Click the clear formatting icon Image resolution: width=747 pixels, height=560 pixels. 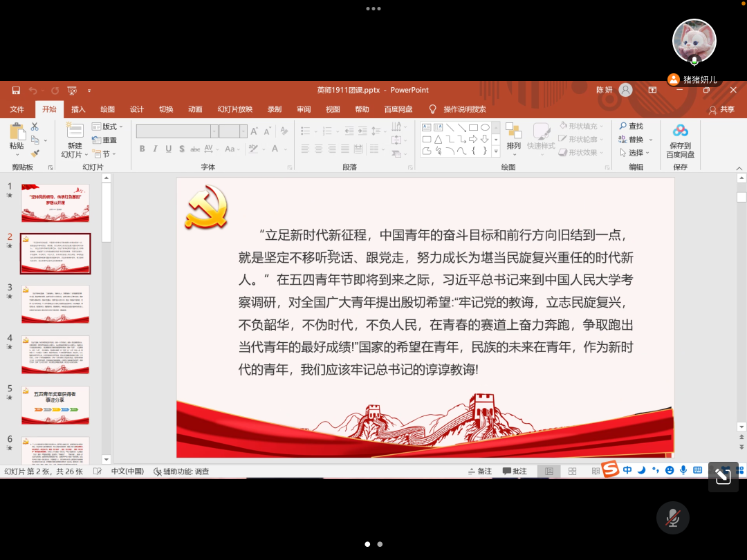[x=284, y=131]
